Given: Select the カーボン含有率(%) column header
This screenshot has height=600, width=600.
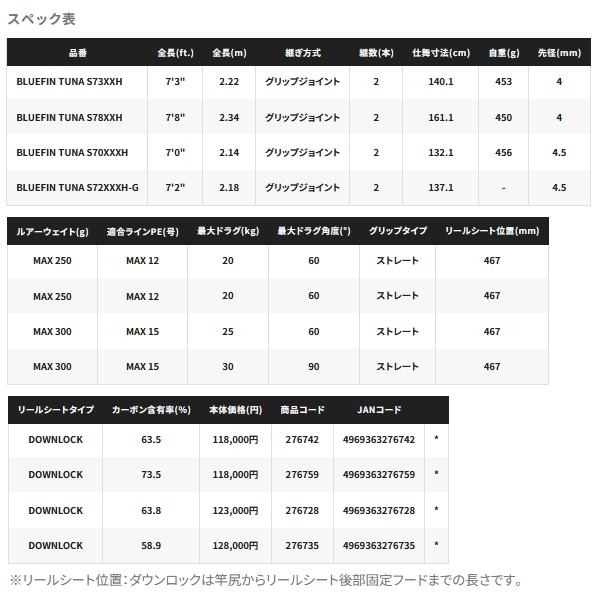Looking at the screenshot, I should (152, 409).
